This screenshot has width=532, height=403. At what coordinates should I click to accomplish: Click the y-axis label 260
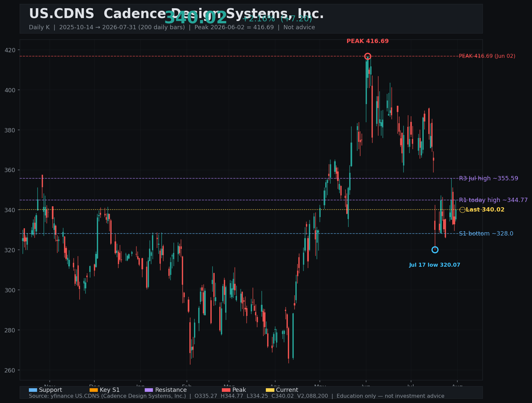(x=11, y=370)
